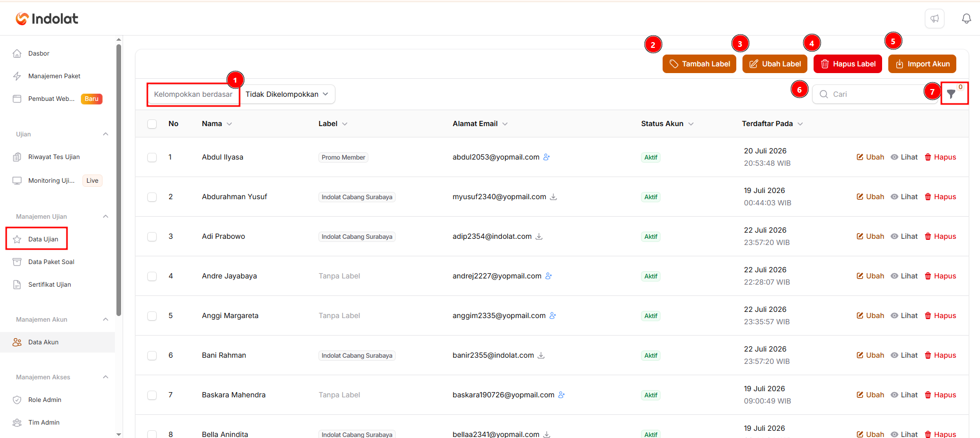Check the box for Adi Prabowo
Screen dimensions: 980x438
(152, 237)
